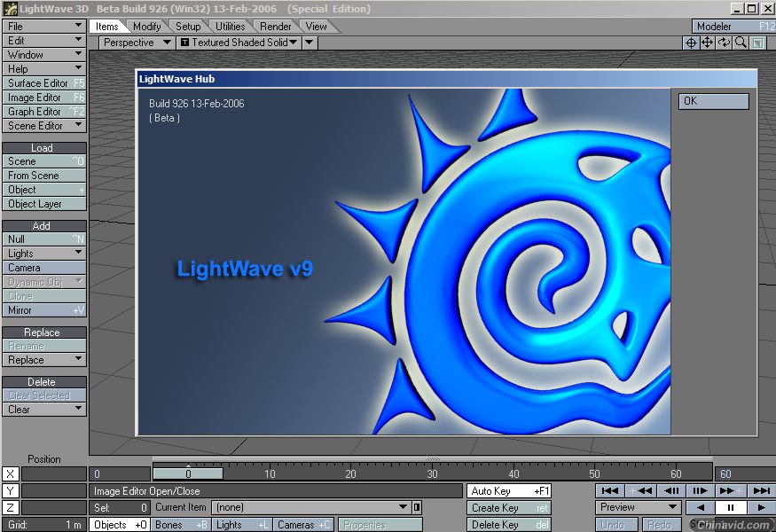
Task: Click the textured icon in shading mode dropdown
Action: (x=184, y=43)
